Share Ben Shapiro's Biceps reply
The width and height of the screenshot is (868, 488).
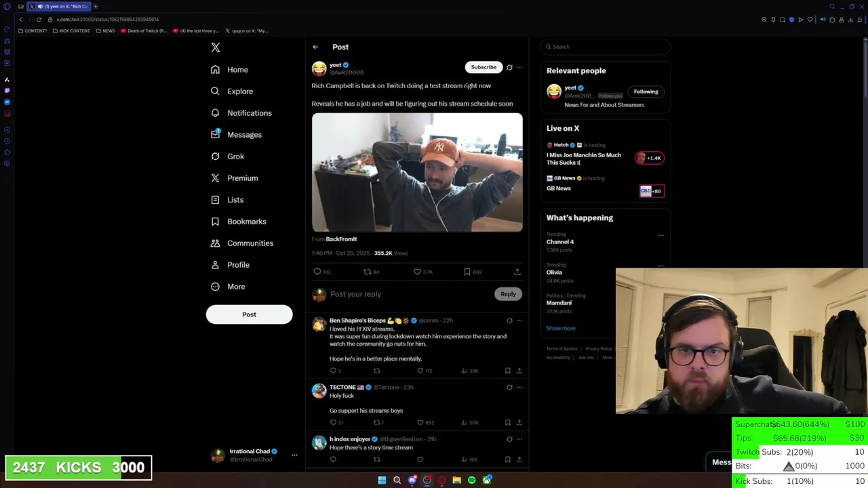click(519, 371)
